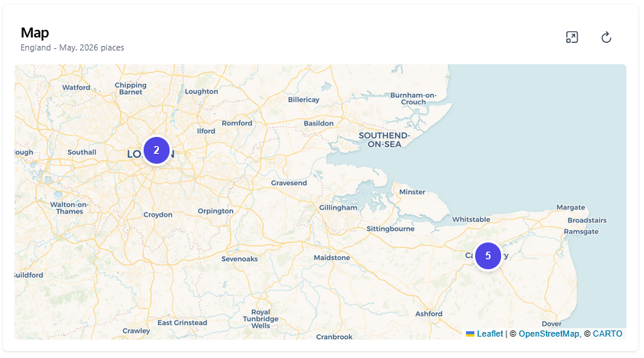The height and width of the screenshot is (358, 644).
Task: Click the Southend-on-Sea label on map
Action: (384, 139)
